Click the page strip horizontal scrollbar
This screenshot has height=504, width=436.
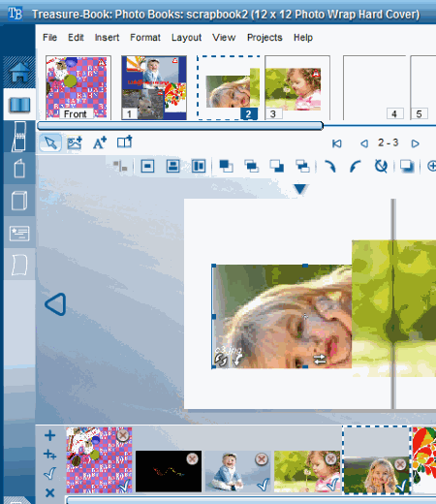pyautogui.click(x=180, y=126)
